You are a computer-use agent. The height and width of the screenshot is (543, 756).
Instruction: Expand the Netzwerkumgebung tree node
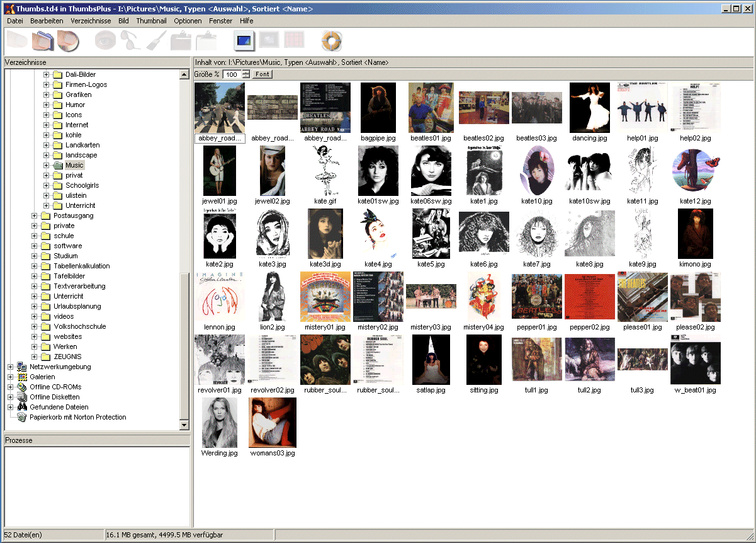[x=10, y=367]
